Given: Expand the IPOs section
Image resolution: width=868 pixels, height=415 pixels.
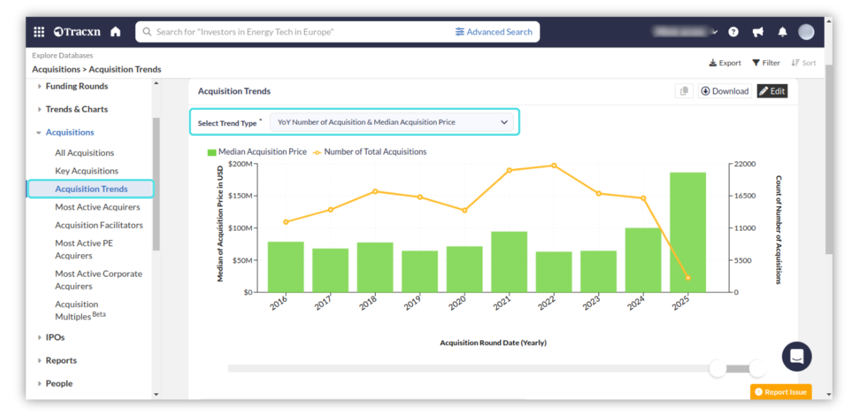Looking at the screenshot, I should tap(55, 337).
